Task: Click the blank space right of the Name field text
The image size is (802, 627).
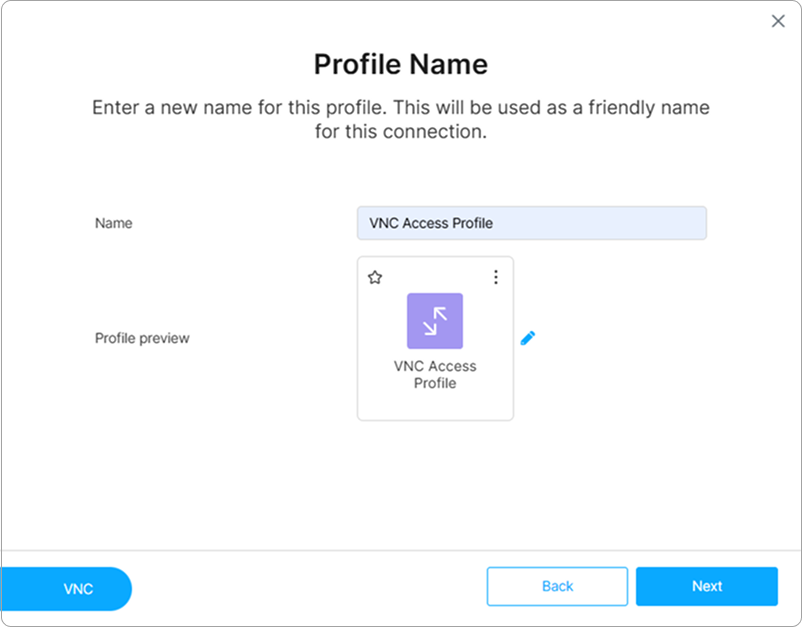Action: pos(620,223)
